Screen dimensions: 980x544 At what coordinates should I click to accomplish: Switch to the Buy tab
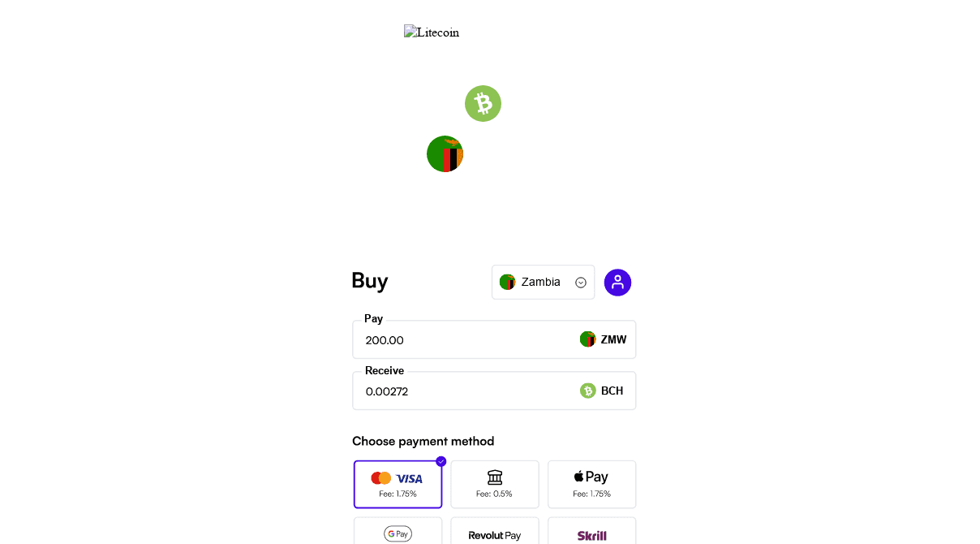(369, 281)
